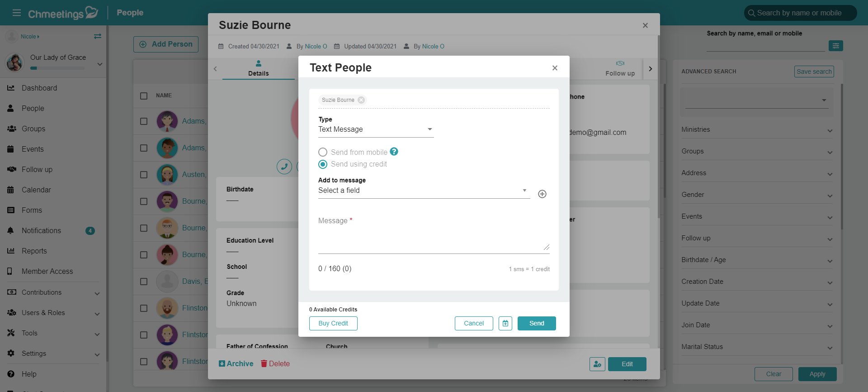Open the Type Text Message dropdown

[x=376, y=129]
